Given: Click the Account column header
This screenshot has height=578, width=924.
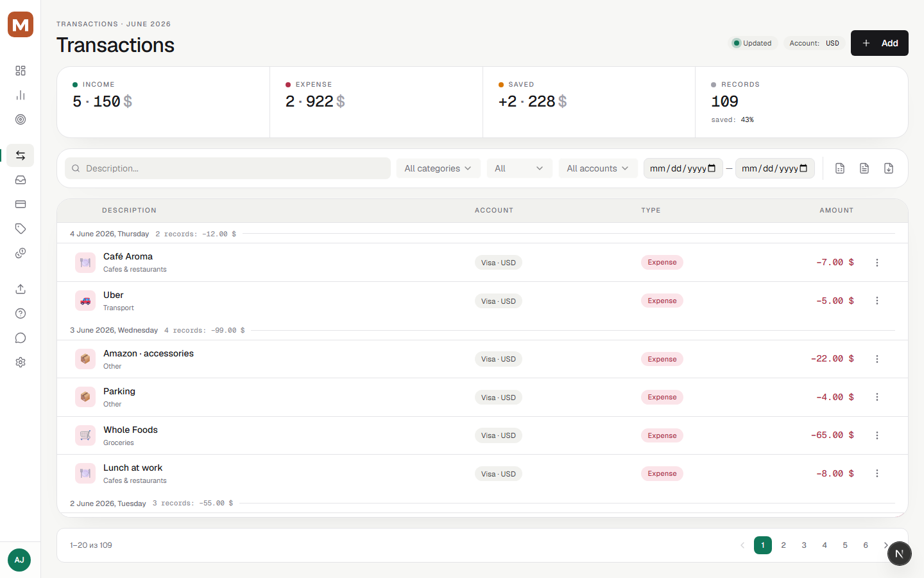Looking at the screenshot, I should pyautogui.click(x=494, y=211).
